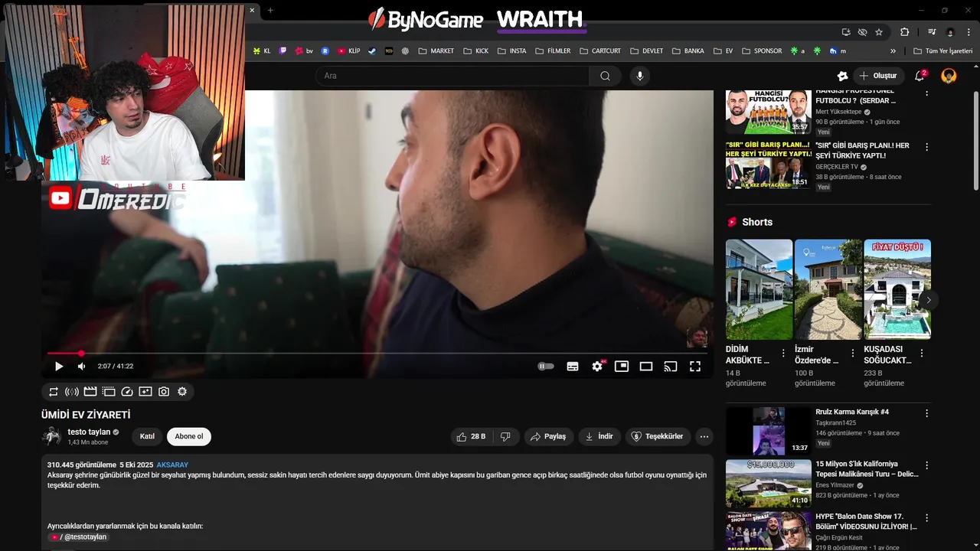This screenshot has width=980, height=551.
Task: Open Rrulz Karma Karışık #4 options menu
Action: [x=926, y=413]
